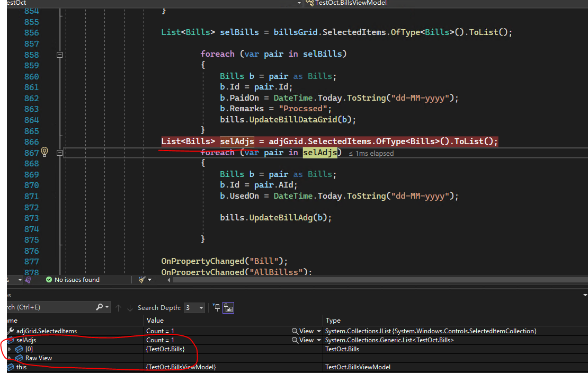Expand the Raw View node
Viewport: 588px width, 373px height.
[10, 358]
